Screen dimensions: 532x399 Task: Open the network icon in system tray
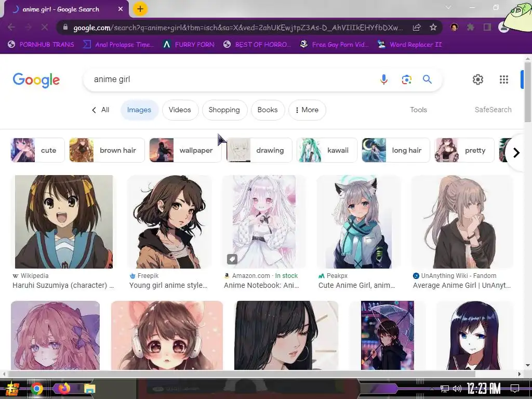[x=445, y=389]
